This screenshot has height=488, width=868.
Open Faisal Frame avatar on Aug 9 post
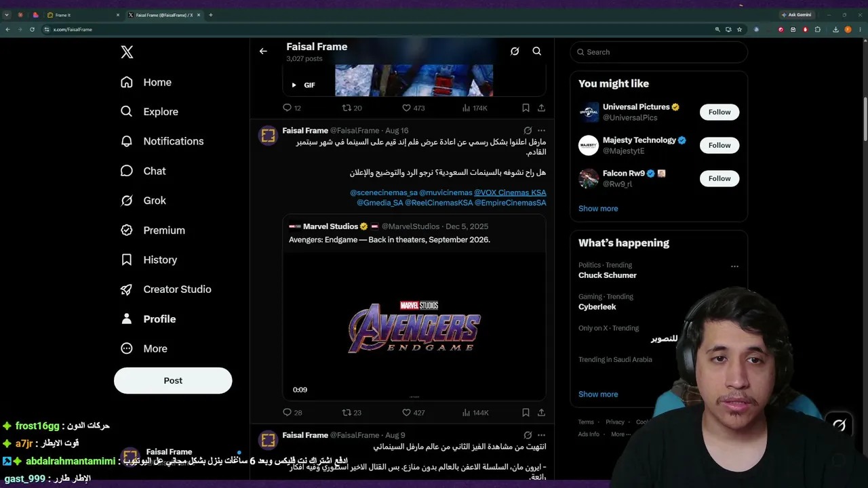tap(269, 440)
